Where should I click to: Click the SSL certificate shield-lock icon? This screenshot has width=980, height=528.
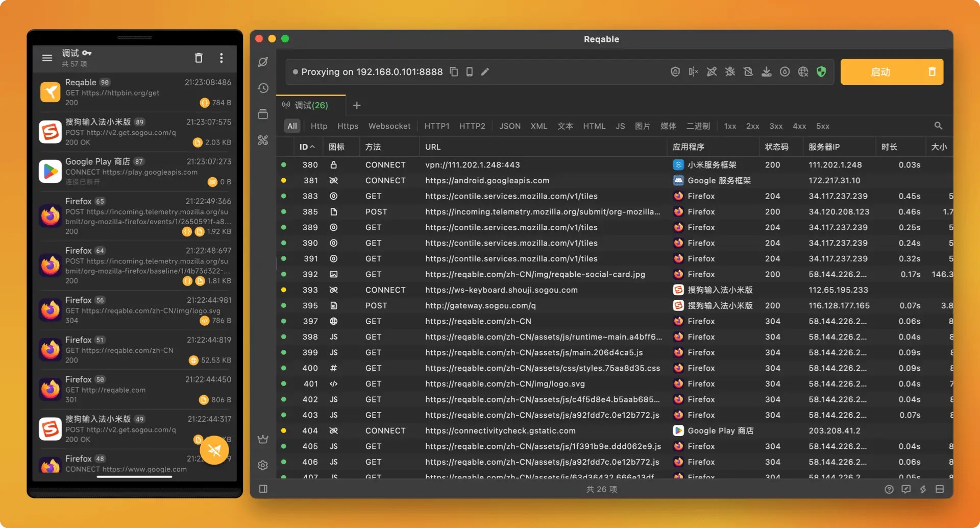coord(675,72)
